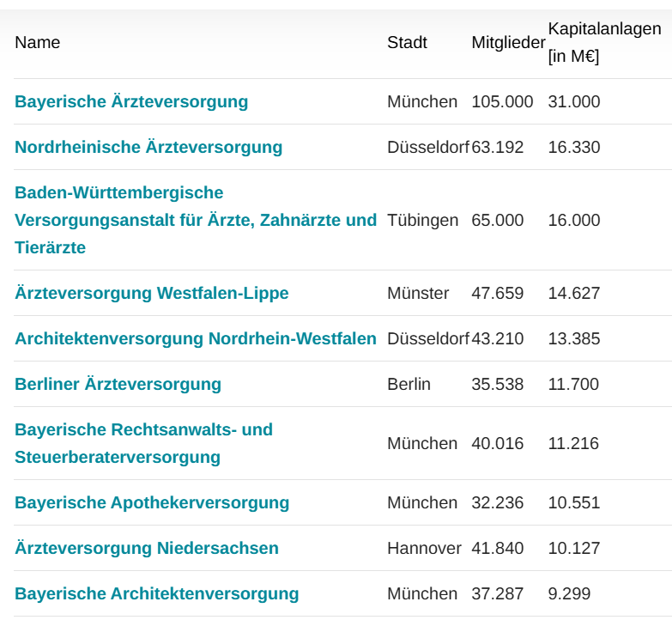Screen dimensions: 672x620
Task: Open the Bayerische Ärzteversorgung link
Action: [x=131, y=101]
